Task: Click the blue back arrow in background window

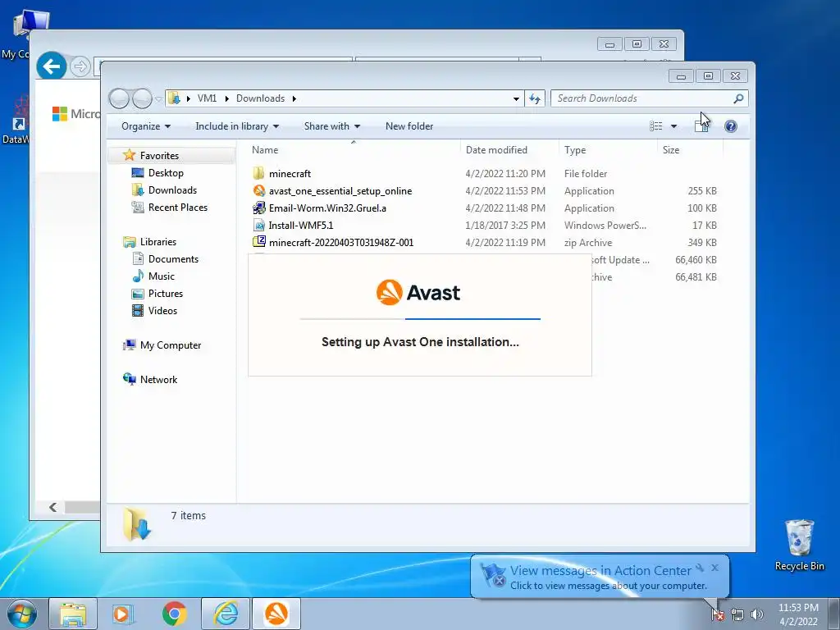Action: (x=52, y=66)
